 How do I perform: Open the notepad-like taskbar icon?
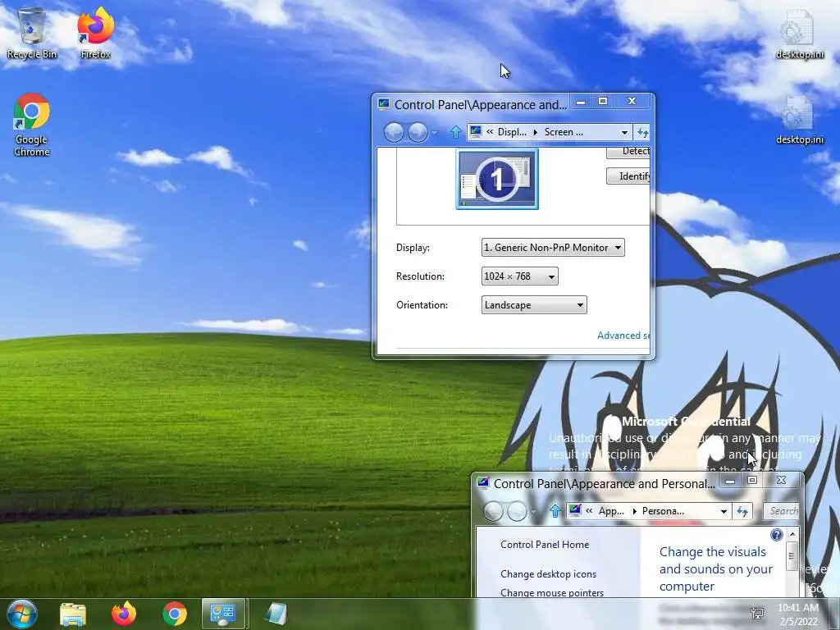pyautogui.click(x=276, y=614)
